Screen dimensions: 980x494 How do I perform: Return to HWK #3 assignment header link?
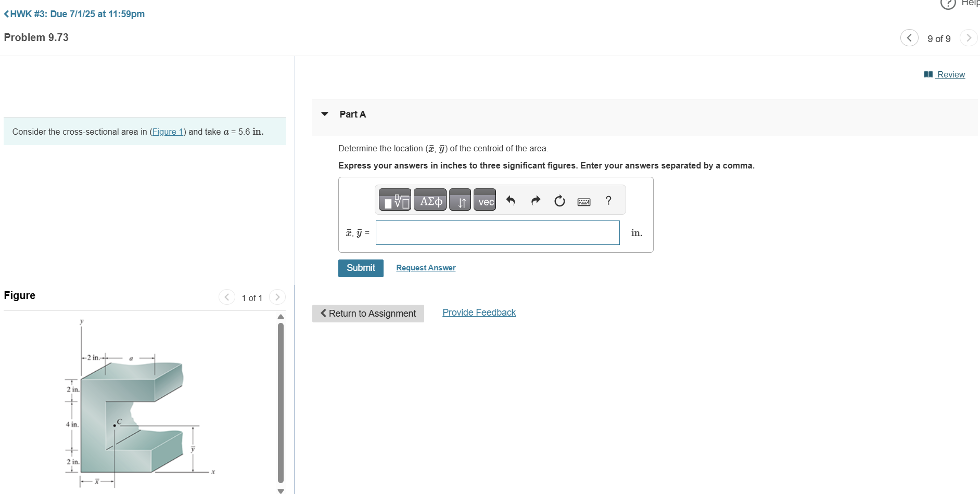pos(73,14)
